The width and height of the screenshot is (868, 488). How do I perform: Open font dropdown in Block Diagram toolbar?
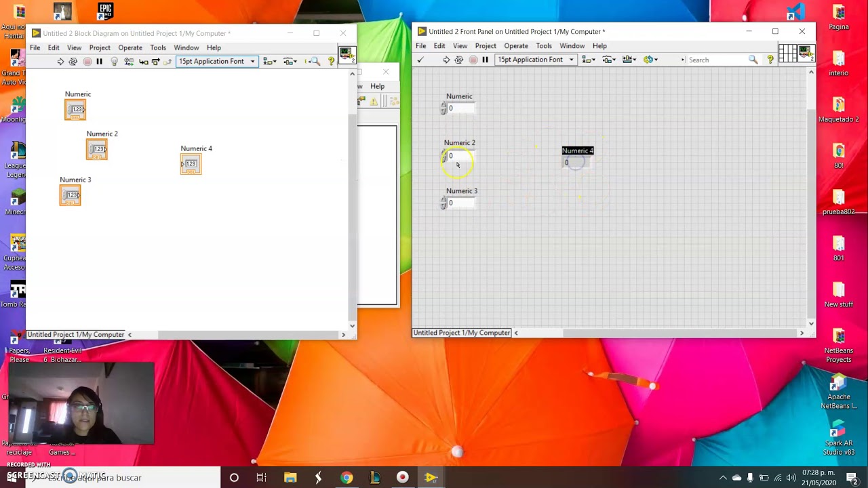pos(216,62)
